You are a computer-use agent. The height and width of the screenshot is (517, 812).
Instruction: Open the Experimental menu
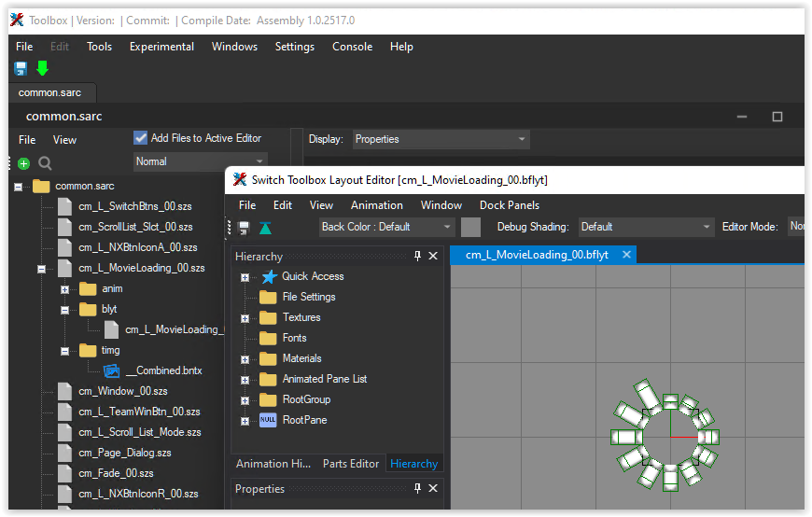click(161, 47)
